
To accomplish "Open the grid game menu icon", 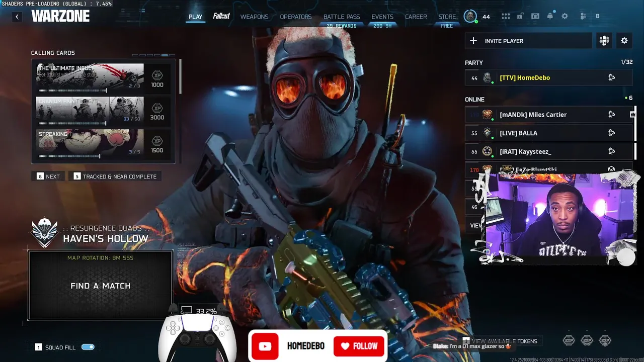I will pyautogui.click(x=506, y=16).
